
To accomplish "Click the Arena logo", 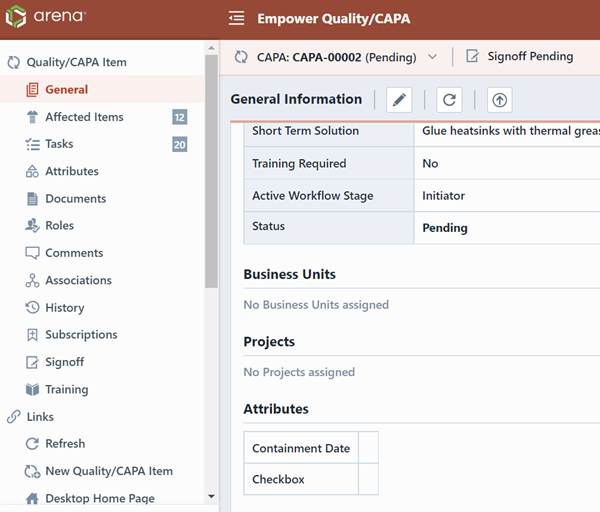I will pos(46,16).
